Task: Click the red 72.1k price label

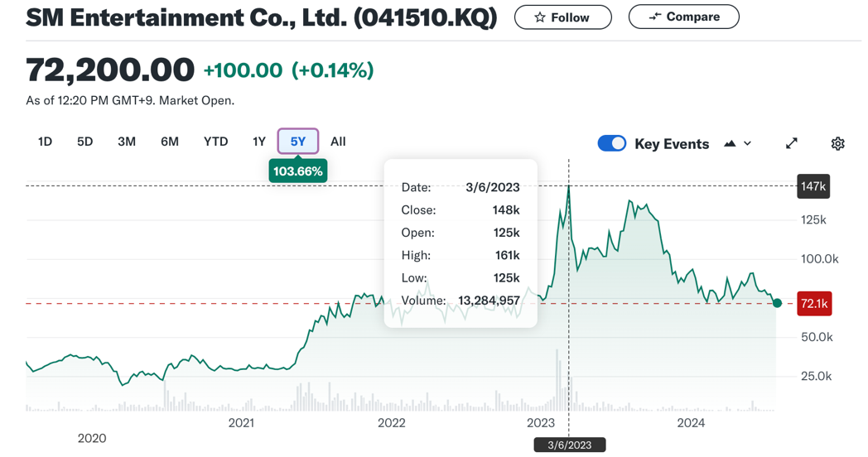Action: pos(813,304)
